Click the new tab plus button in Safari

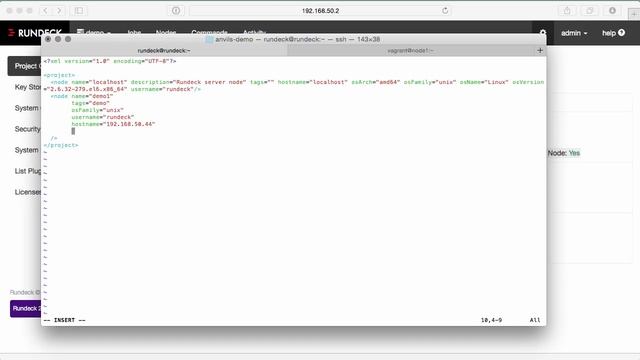click(x=634, y=13)
